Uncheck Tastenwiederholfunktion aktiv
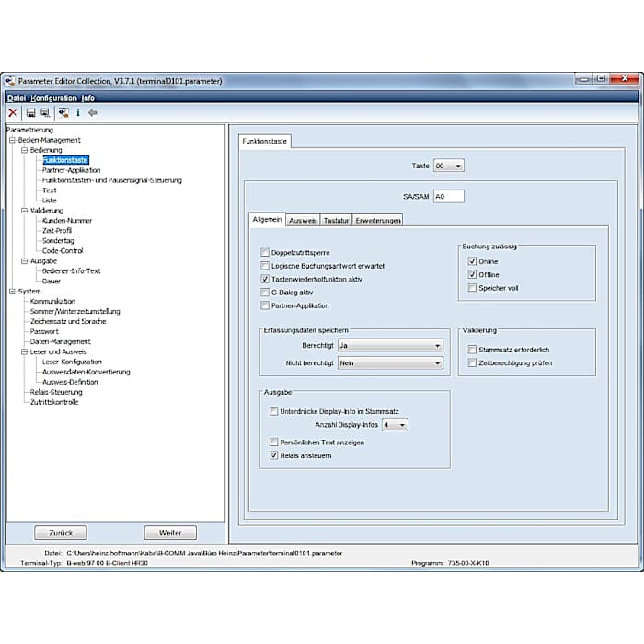The height and width of the screenshot is (644, 644). pos(265,279)
